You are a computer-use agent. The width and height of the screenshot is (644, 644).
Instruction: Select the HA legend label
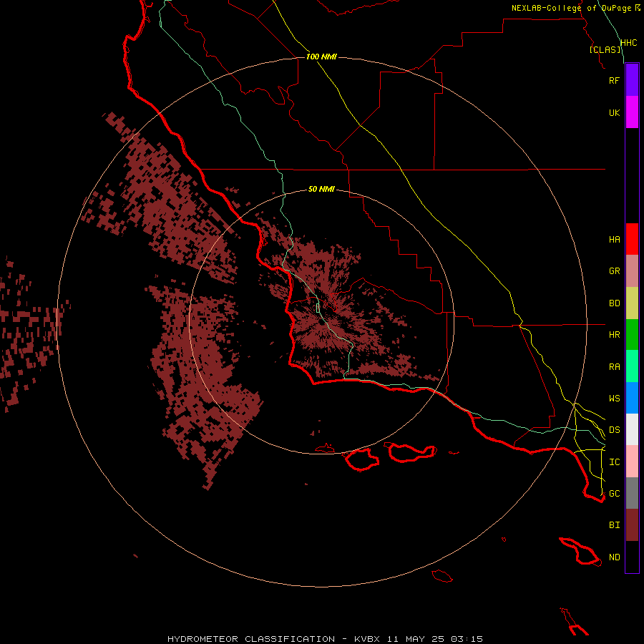pos(614,240)
